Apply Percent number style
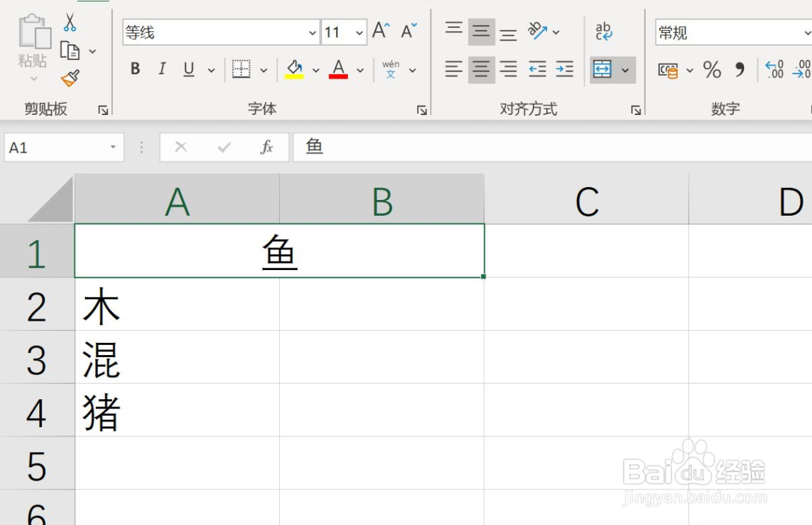This screenshot has width=812, height=525. coord(711,69)
